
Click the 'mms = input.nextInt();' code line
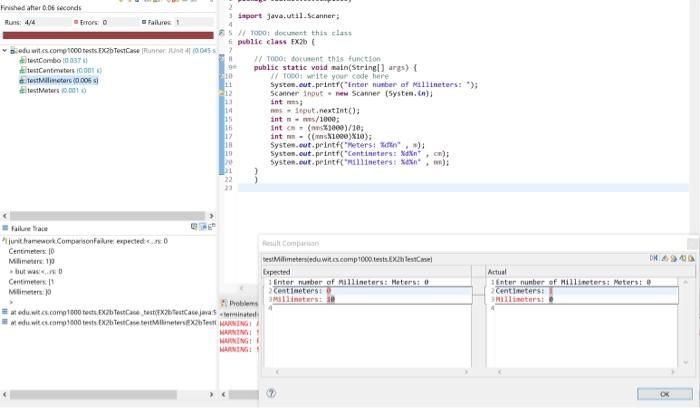tap(315, 110)
